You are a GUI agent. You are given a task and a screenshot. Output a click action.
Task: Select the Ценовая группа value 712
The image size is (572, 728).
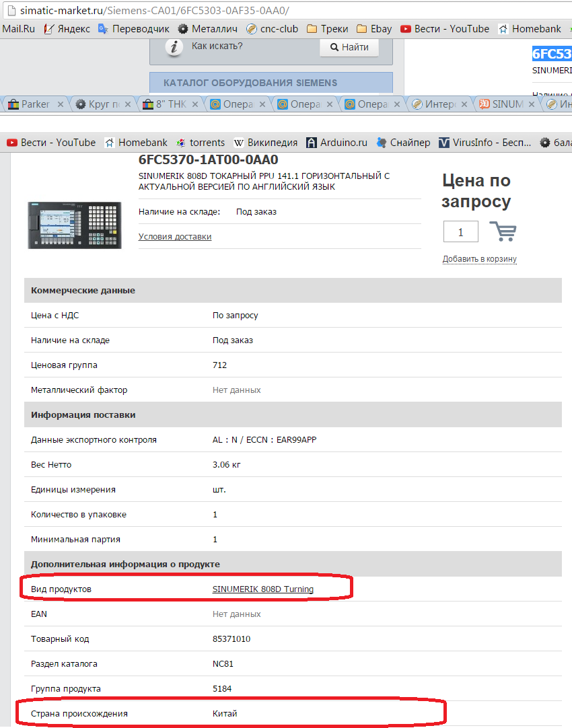(x=219, y=365)
